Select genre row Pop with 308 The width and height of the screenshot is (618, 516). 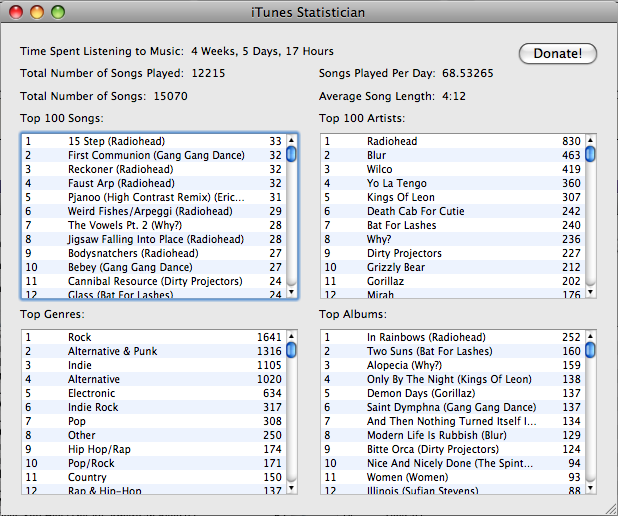154,421
